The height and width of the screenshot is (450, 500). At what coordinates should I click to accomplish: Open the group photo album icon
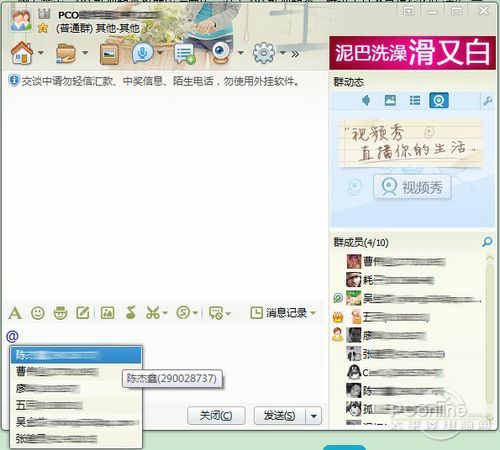coord(109,53)
